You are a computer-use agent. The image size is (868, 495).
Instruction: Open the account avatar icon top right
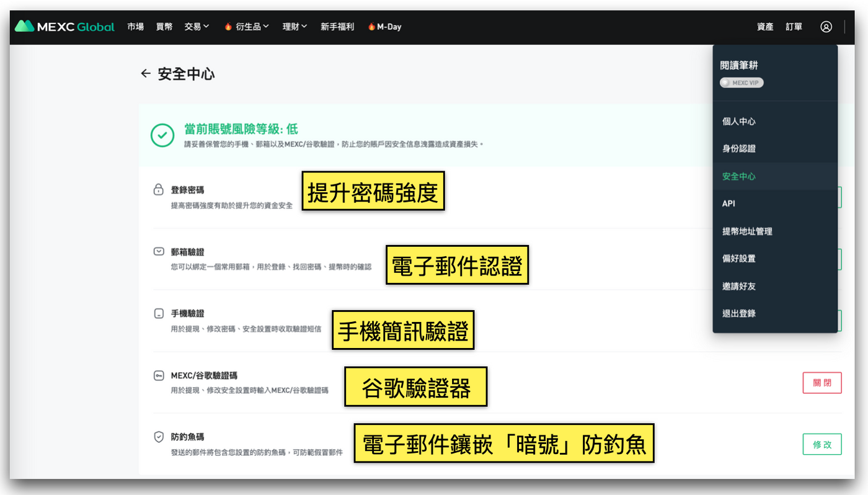coord(826,27)
